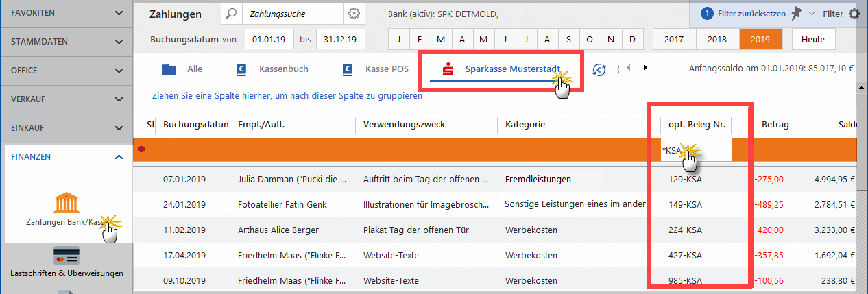Click the search settings gear icon
The width and height of the screenshot is (868, 294).
(354, 14)
